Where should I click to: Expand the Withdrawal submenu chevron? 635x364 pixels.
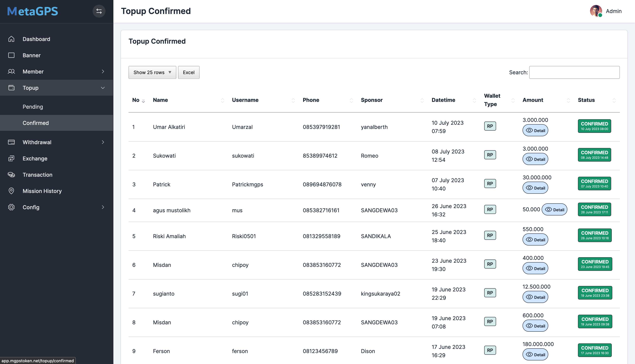[103, 142]
